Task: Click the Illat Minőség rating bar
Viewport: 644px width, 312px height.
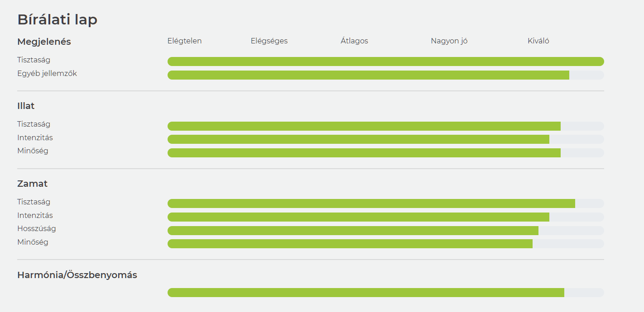Action: point(386,153)
